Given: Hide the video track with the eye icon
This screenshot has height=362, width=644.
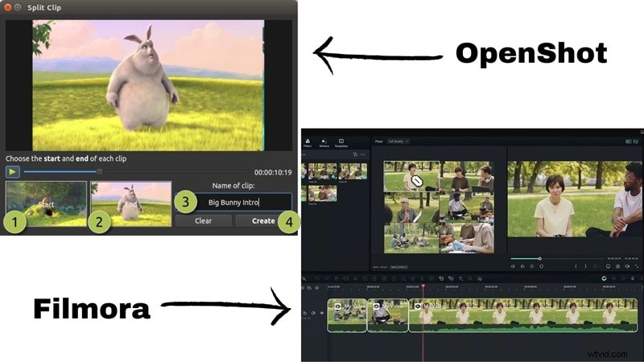Looking at the screenshot, I should click(321, 313).
